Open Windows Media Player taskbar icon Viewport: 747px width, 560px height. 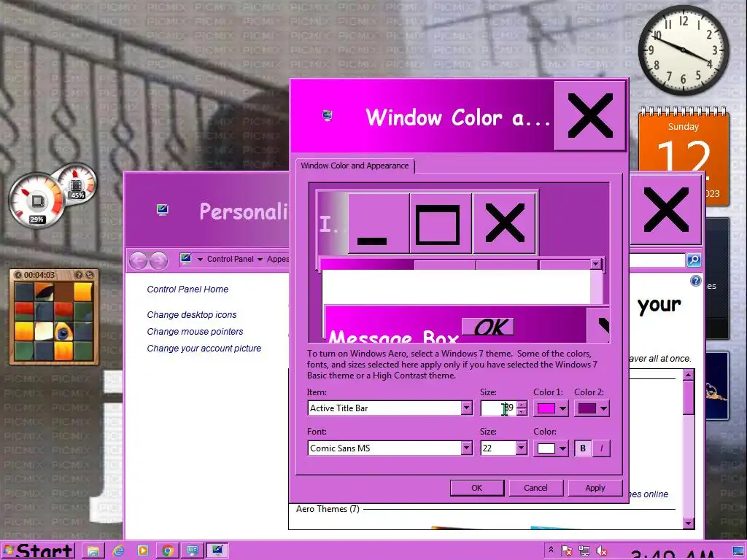click(x=143, y=551)
